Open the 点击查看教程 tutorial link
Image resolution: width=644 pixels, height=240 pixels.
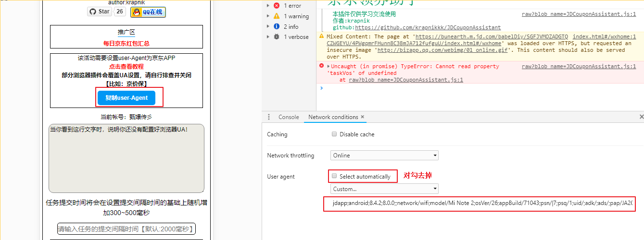point(126,67)
